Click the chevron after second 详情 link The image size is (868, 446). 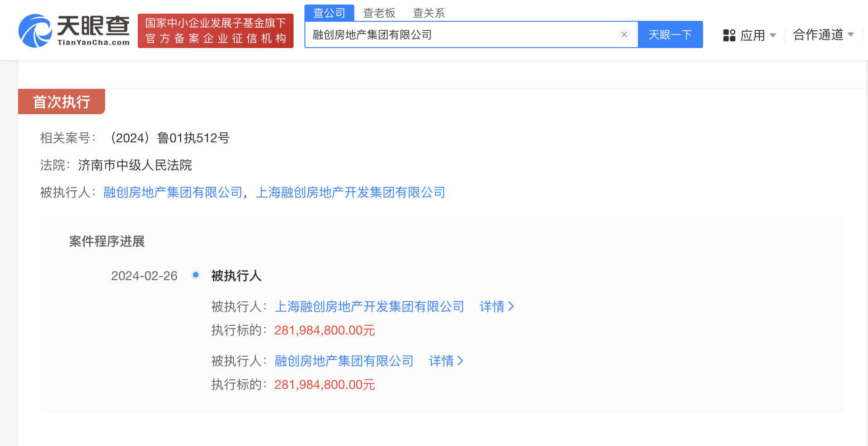pos(462,361)
